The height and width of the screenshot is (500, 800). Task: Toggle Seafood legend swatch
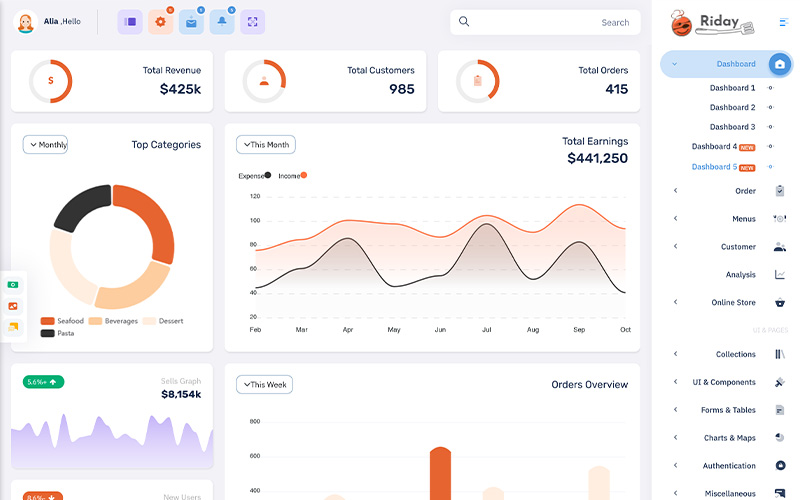coord(47,321)
